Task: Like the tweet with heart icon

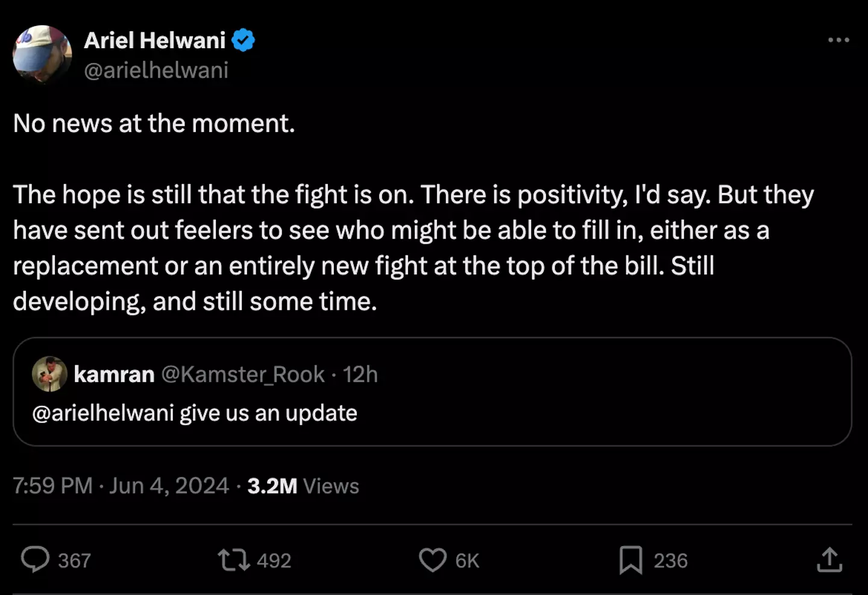Action: 433,559
